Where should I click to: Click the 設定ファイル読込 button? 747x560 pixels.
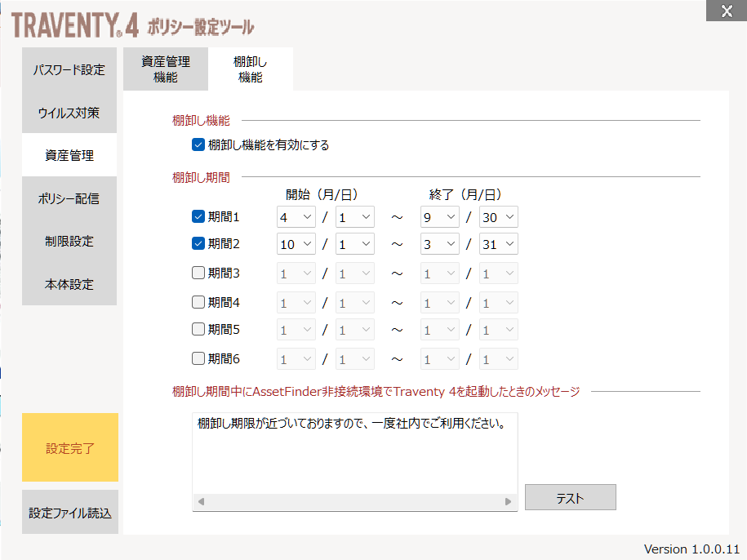click(70, 512)
